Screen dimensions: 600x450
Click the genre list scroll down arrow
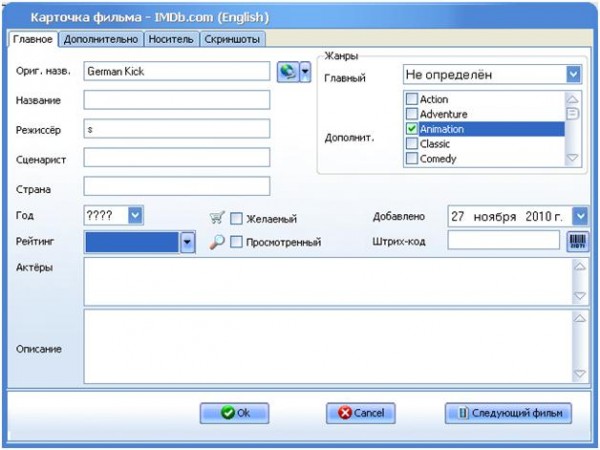572,158
